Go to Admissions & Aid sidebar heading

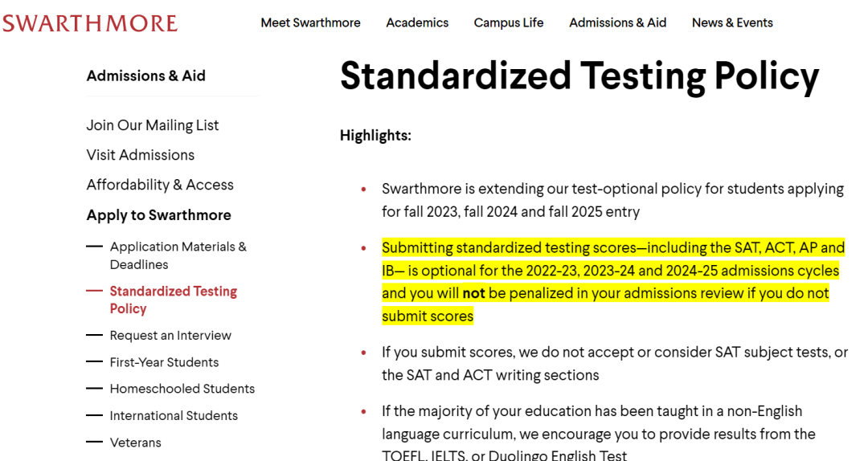pyautogui.click(x=146, y=75)
